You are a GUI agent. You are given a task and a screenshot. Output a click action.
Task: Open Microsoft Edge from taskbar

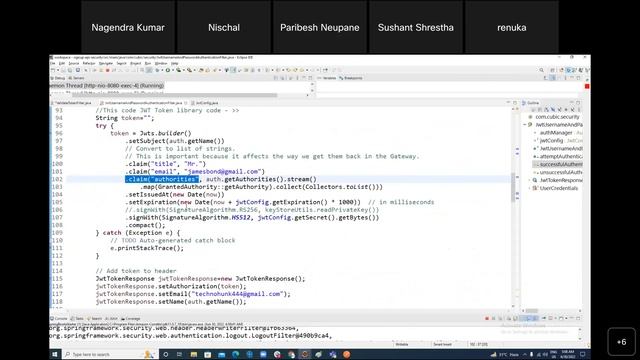click(x=236, y=354)
